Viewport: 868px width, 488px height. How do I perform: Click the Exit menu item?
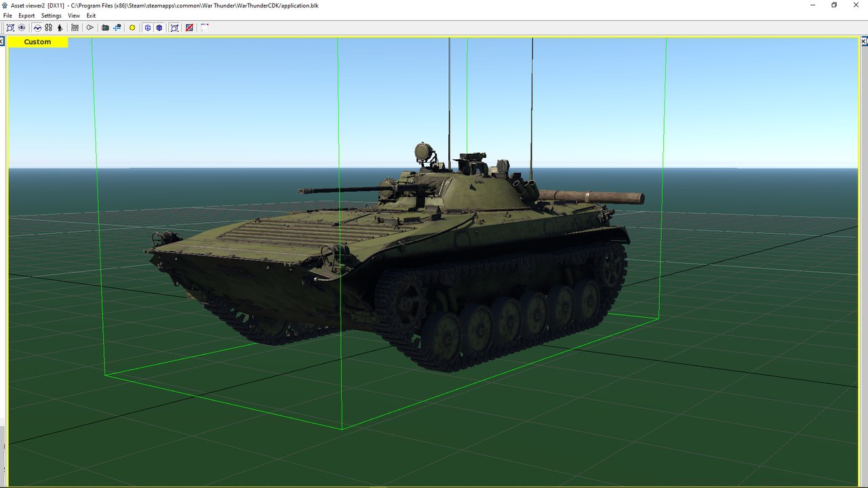point(91,16)
